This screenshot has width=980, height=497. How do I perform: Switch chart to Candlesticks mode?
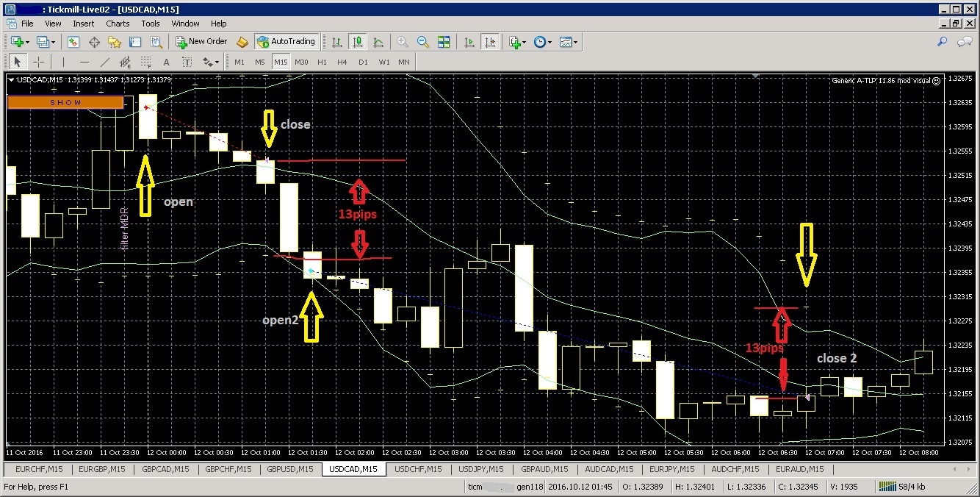click(358, 42)
